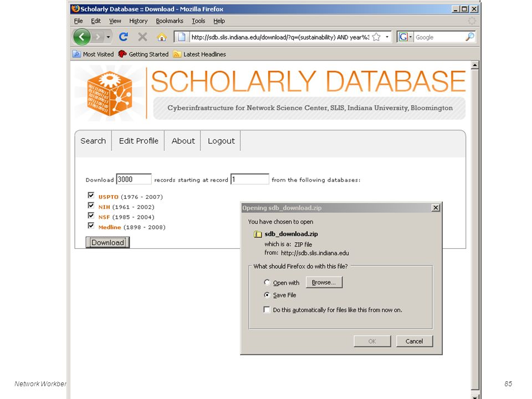This screenshot has width=532, height=399.
Task: Uncheck the NIH database checkbox
Action: coord(91,206)
